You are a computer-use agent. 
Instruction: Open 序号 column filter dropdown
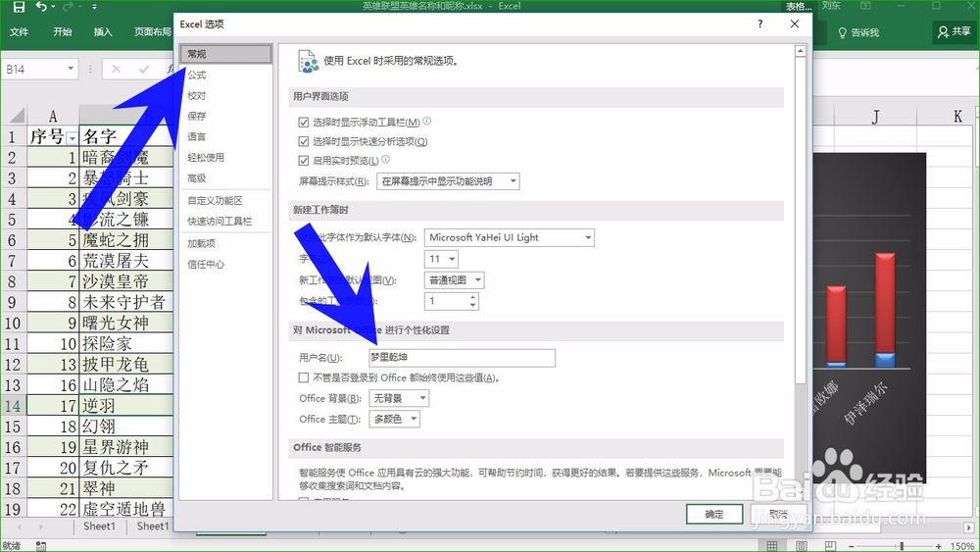tap(72, 137)
